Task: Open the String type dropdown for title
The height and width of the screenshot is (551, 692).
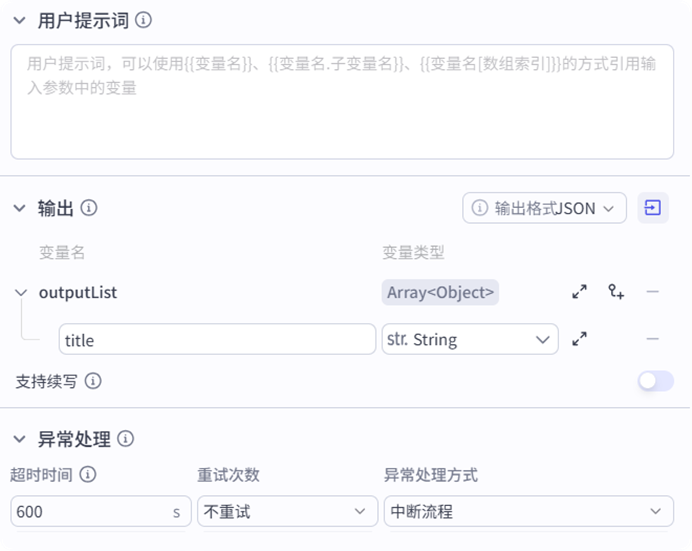Action: coord(470,339)
